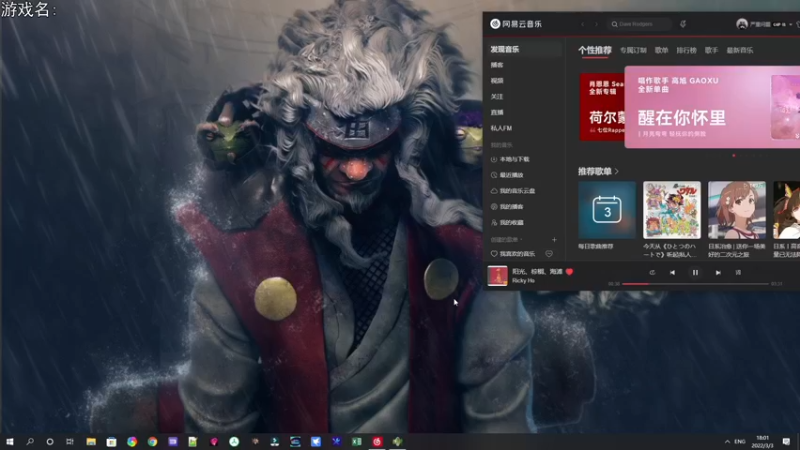800x450 pixels.
Task: Click the search box showing Dave Rodgers
Action: pos(639,24)
